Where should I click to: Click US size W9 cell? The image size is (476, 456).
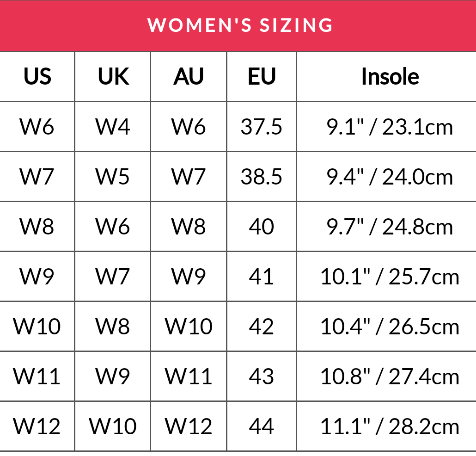pyautogui.click(x=37, y=277)
